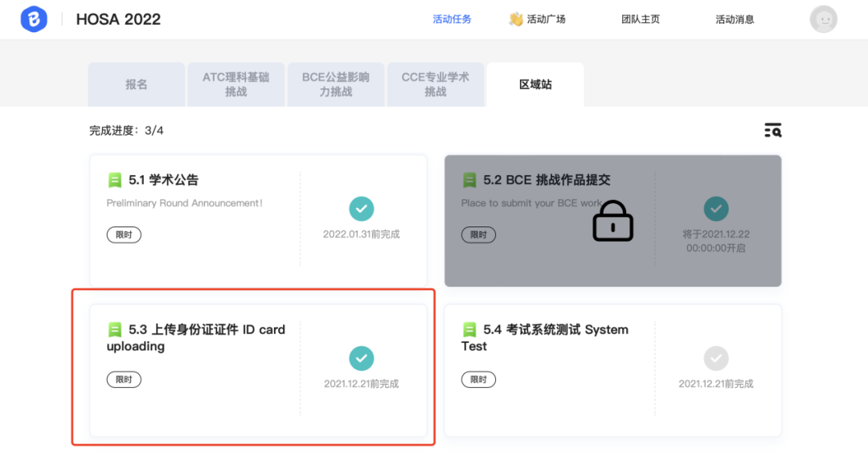Click the list search filter icon
Image resolution: width=868 pixels, height=453 pixels.
773,130
